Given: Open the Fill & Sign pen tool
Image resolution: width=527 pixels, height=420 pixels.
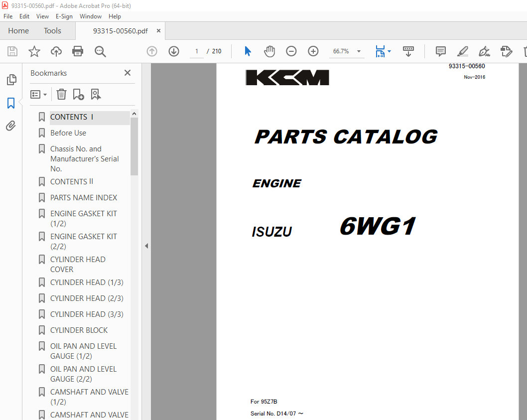Looking at the screenshot, I should pos(484,51).
